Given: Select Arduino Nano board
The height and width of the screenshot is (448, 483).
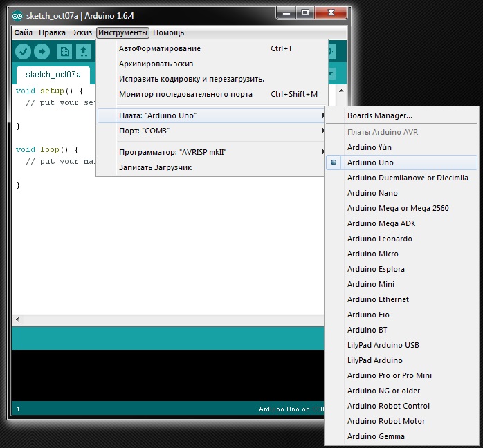Looking at the screenshot, I should [401, 193].
